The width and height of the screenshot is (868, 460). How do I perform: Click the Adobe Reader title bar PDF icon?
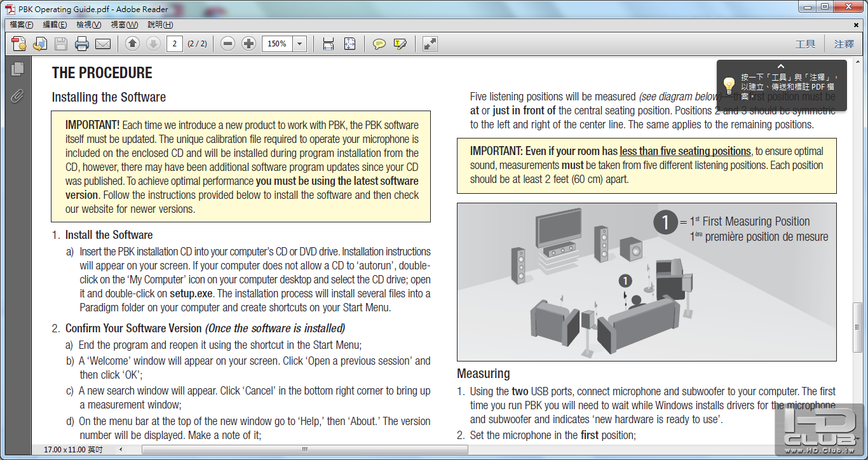pyautogui.click(x=10, y=9)
